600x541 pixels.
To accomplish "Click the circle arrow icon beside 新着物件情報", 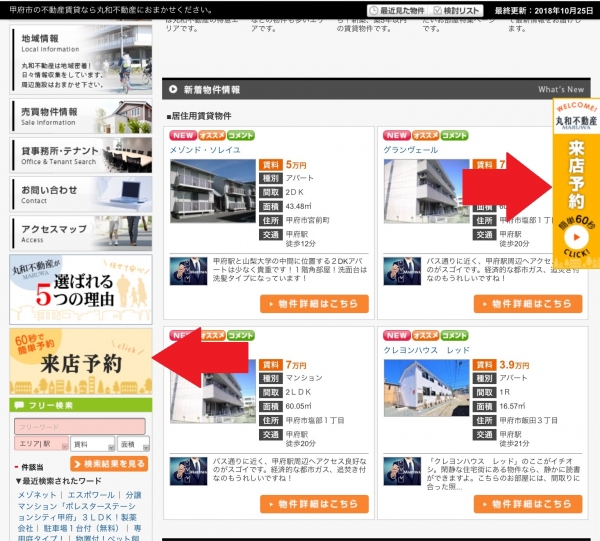I will point(173,89).
